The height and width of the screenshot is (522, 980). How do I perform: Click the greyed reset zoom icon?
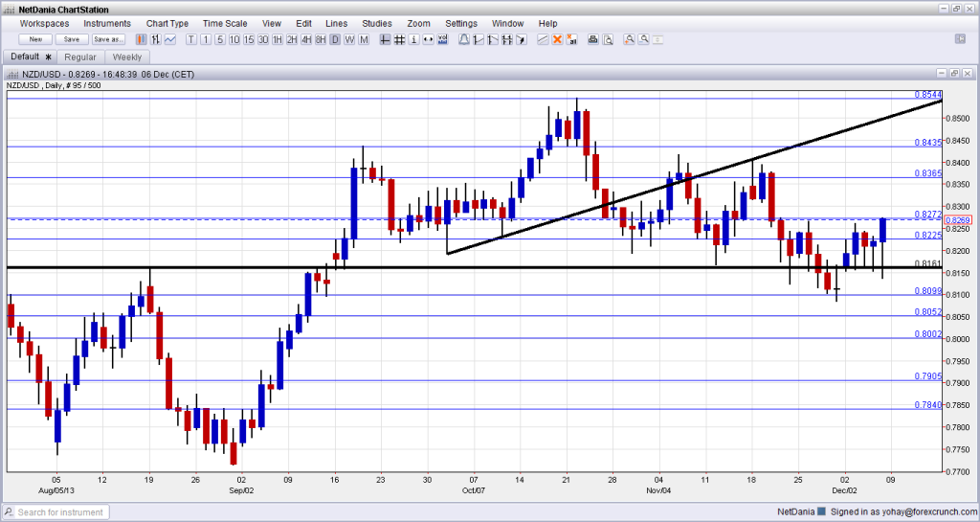657,39
